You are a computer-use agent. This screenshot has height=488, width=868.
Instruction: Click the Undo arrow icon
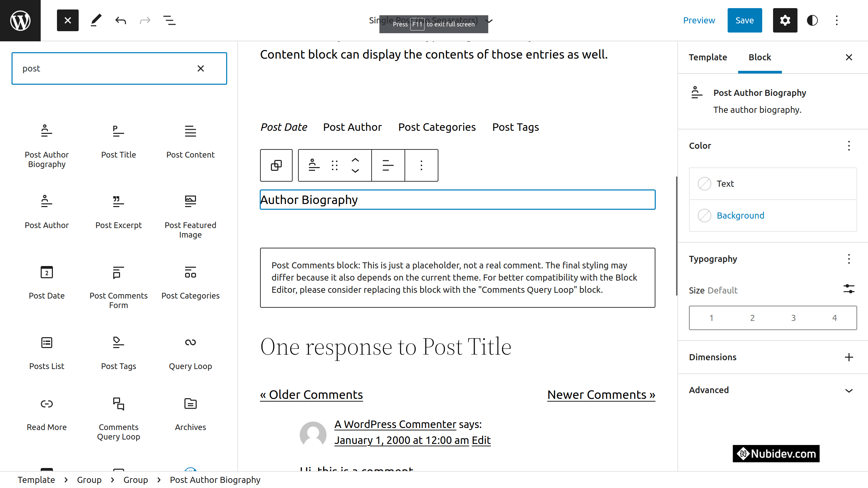120,20
